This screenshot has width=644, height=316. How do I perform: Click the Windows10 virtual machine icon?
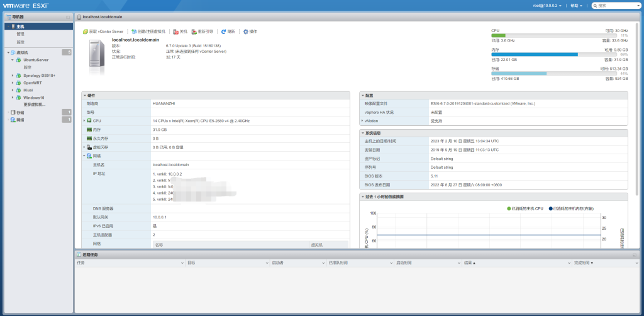click(x=18, y=98)
